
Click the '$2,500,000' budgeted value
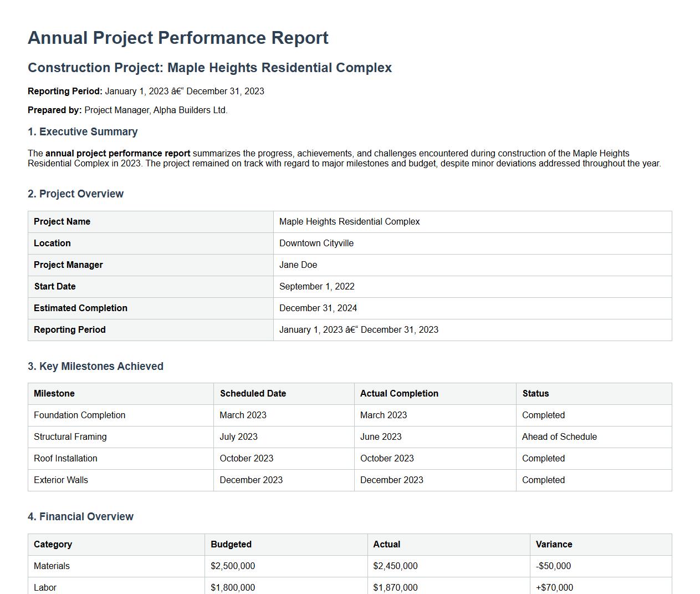click(x=233, y=566)
